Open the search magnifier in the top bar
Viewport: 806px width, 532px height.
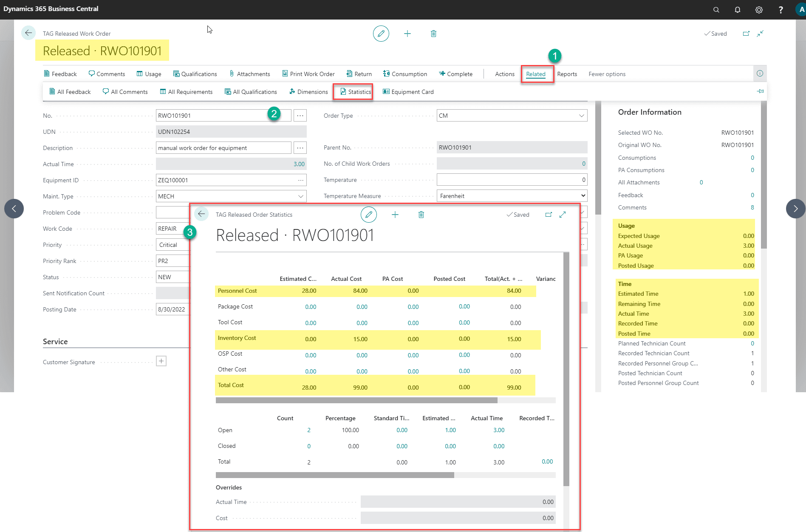[x=716, y=9]
